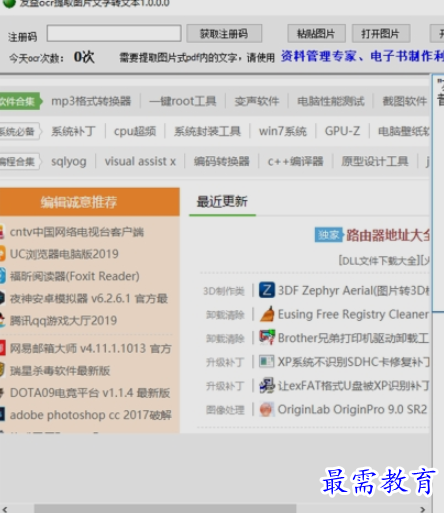Click the 粘贴图片 button

tap(316, 33)
